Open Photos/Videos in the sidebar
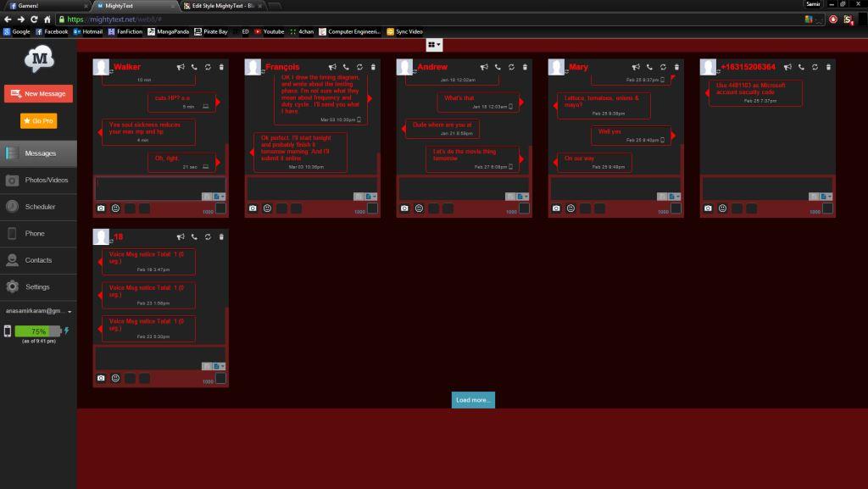This screenshot has width=868, height=489. point(38,181)
